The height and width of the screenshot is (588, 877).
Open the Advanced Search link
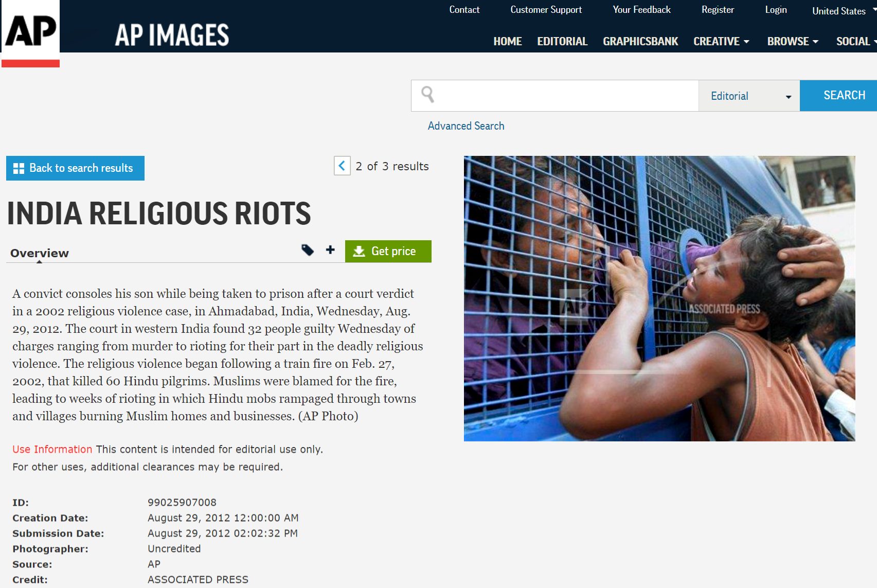(x=466, y=126)
